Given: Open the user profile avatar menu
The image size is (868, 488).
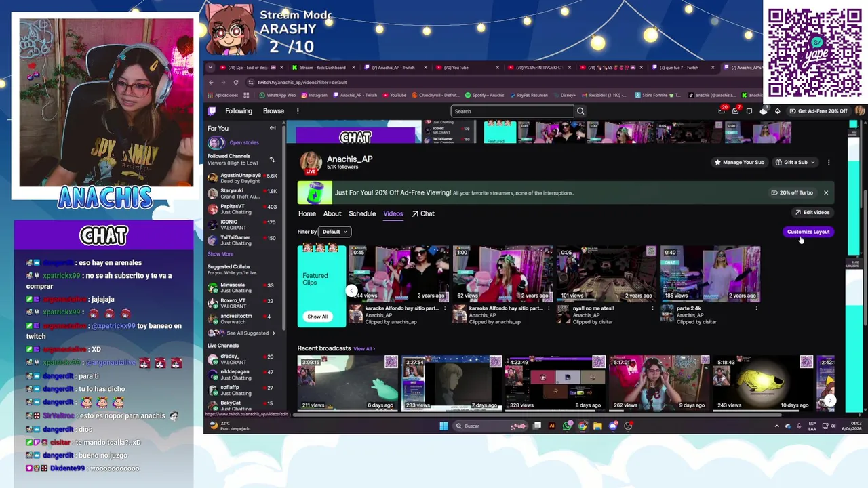Looking at the screenshot, I should 860,111.
